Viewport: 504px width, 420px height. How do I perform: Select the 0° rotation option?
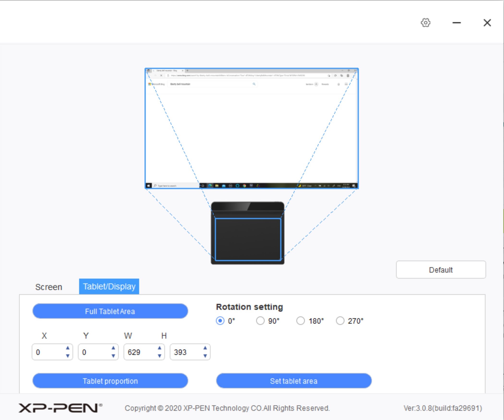click(220, 321)
